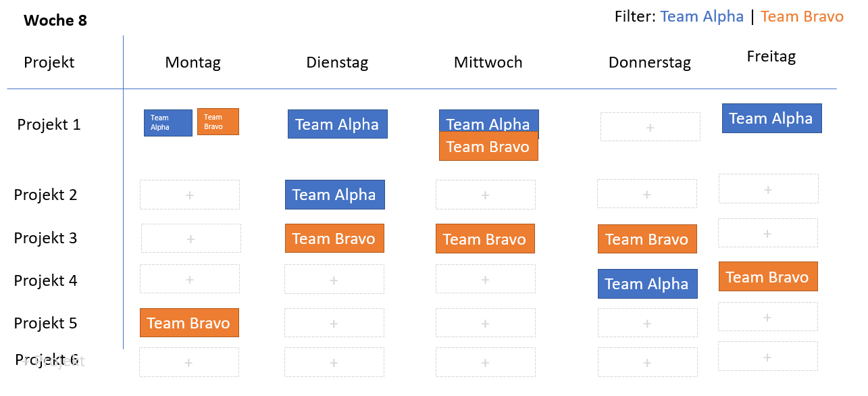This screenshot has height=396, width=868.
Task: Select Team Bravo block in Projekt 5 Montag
Action: point(189,322)
